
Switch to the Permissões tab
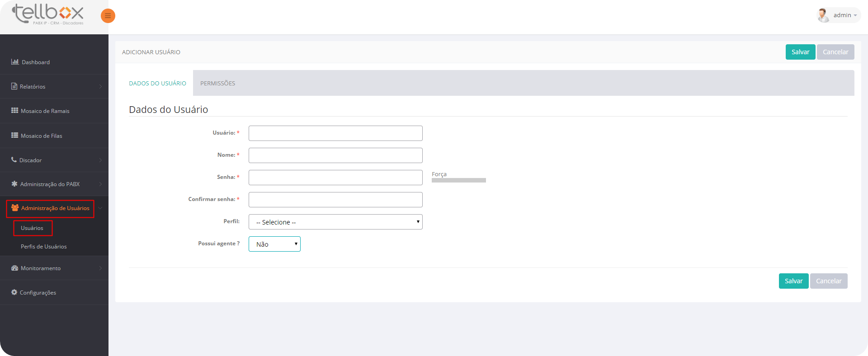(217, 84)
